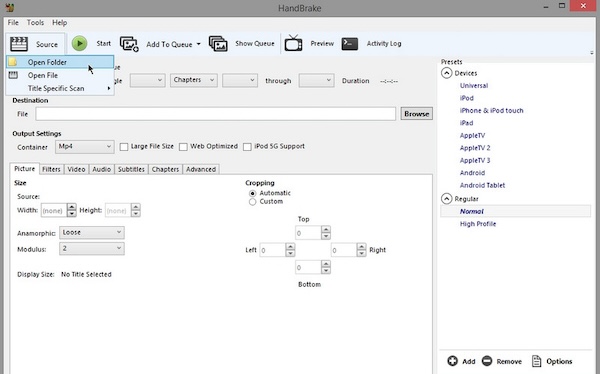Viewport: 600px width, 374px height.
Task: Open the Modulus dropdown
Action: click(92, 248)
